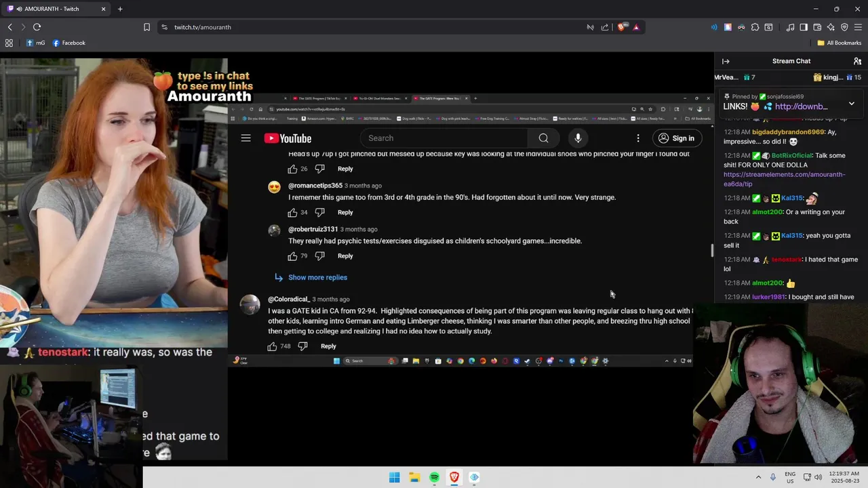
Task: Open the streamelements tip link in chat
Action: [x=784, y=179]
